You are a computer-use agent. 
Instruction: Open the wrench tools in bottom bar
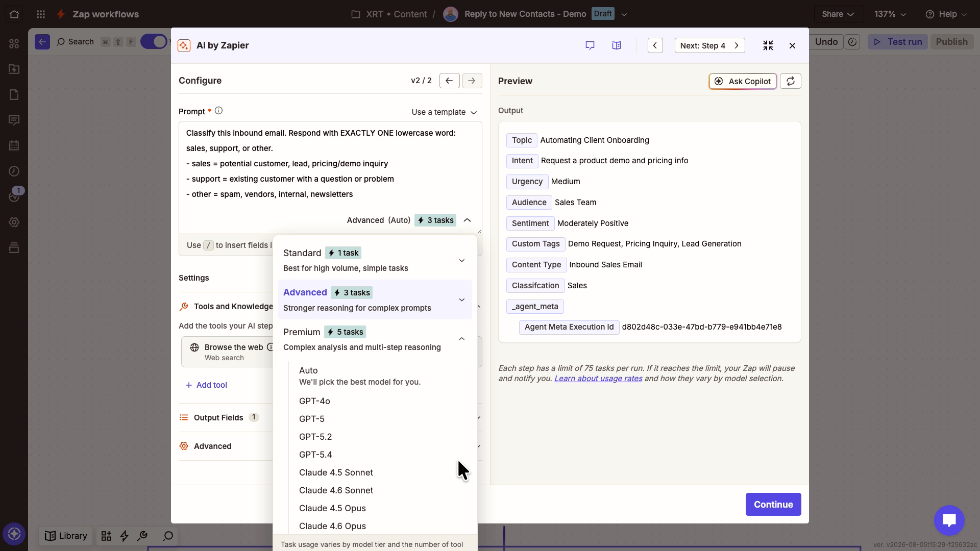pos(142,536)
